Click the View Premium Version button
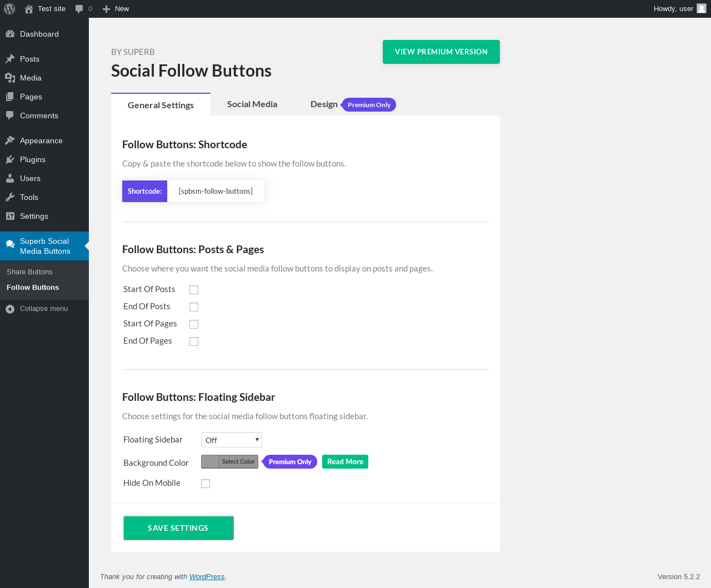The width and height of the screenshot is (711, 588). click(441, 52)
